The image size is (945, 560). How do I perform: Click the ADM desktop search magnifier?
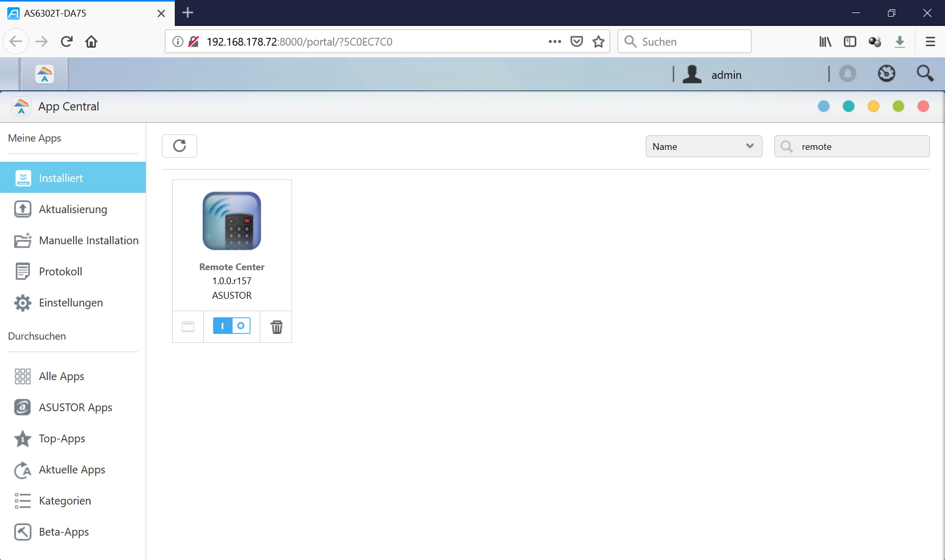pos(925,74)
